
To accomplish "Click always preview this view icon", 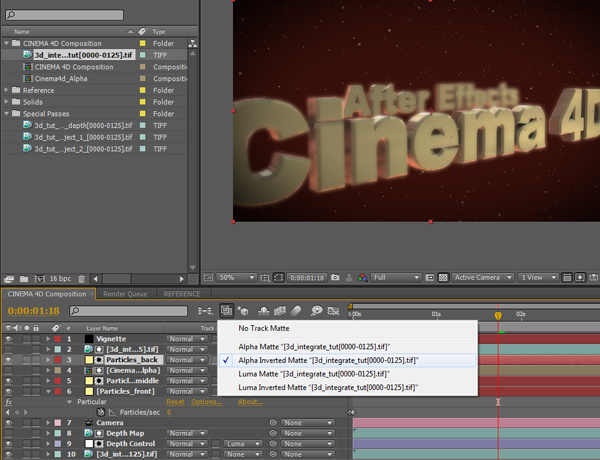I will pyautogui.click(x=208, y=277).
